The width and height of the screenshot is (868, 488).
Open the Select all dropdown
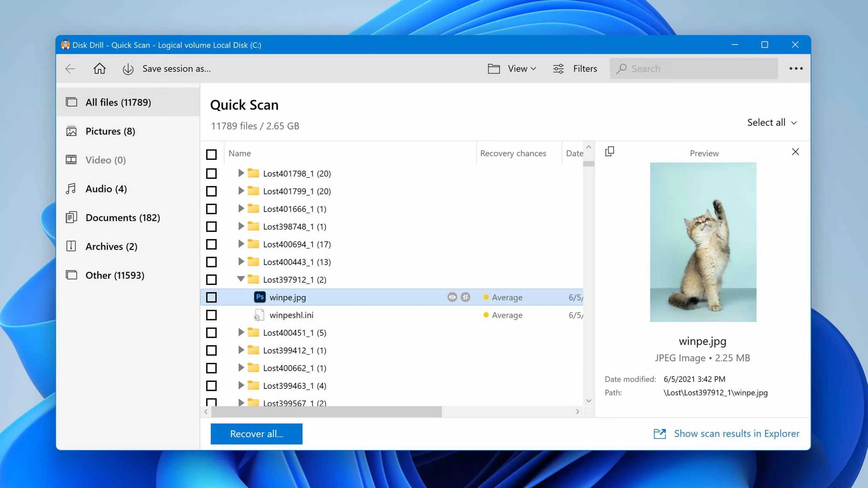coord(772,122)
